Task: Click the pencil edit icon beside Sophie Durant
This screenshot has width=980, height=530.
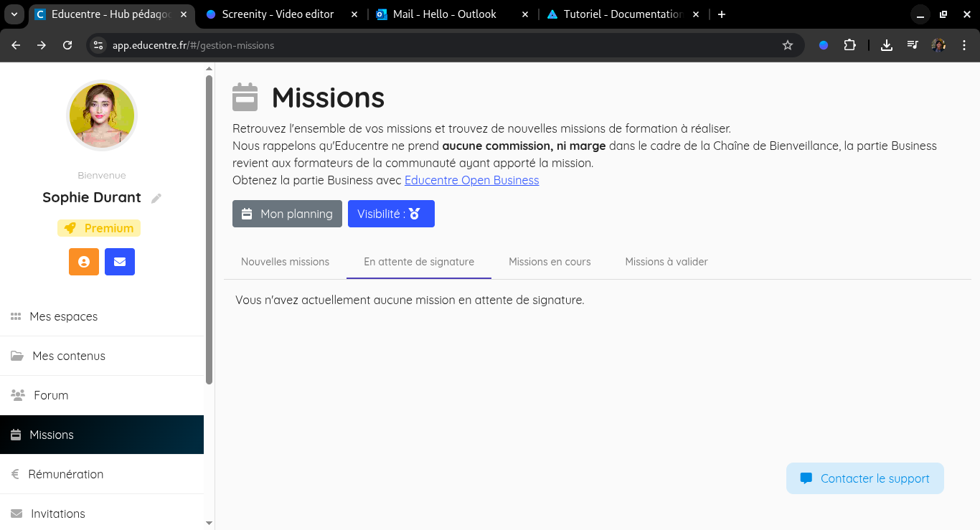Action: click(156, 198)
